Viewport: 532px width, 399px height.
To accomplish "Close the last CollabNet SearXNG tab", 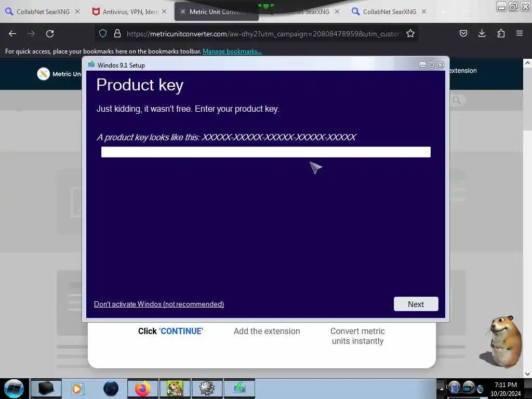I will (x=424, y=11).
